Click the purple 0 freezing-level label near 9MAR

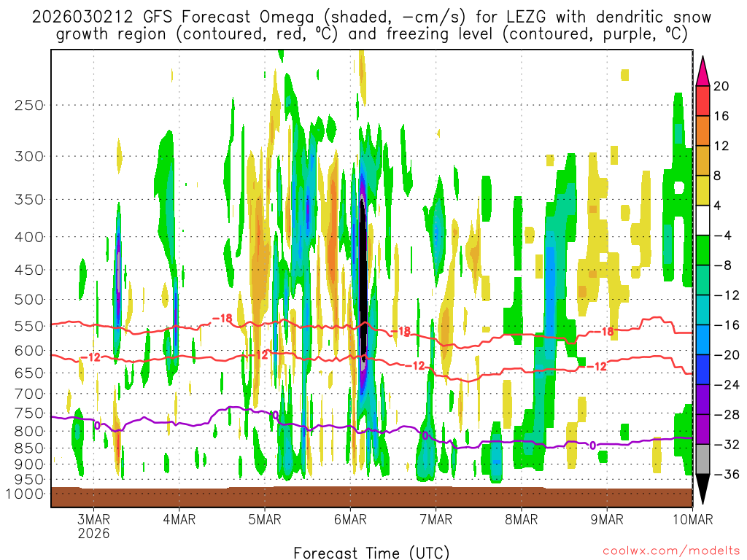point(592,446)
